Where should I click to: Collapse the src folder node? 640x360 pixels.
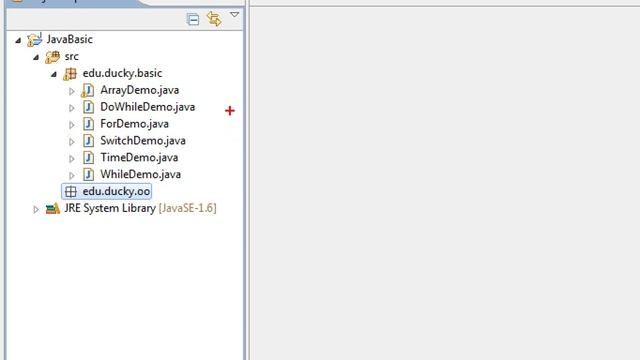36,57
